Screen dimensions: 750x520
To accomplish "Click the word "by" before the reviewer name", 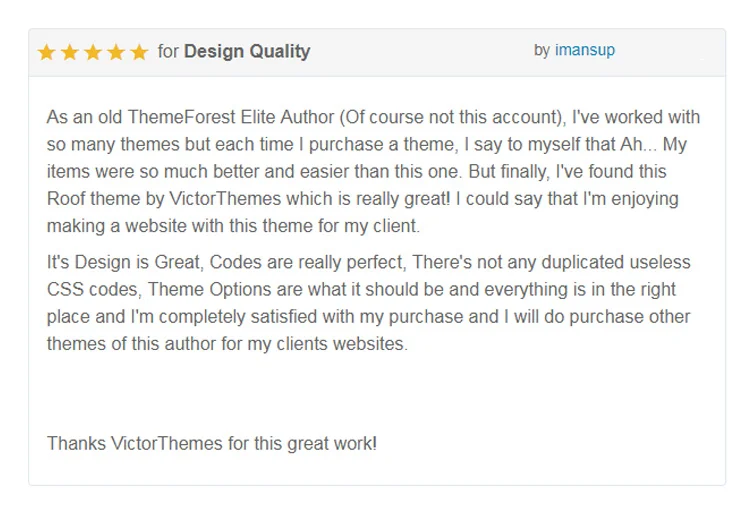I will [x=542, y=50].
